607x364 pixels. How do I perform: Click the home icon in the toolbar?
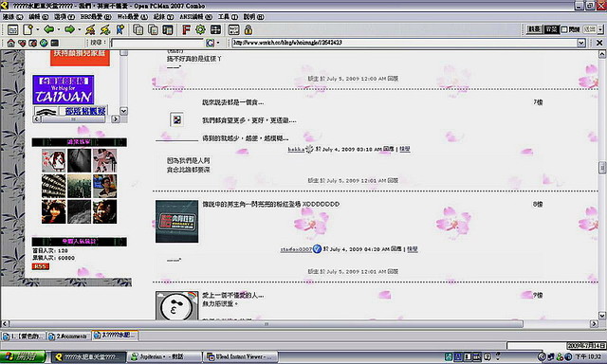(x=10, y=43)
